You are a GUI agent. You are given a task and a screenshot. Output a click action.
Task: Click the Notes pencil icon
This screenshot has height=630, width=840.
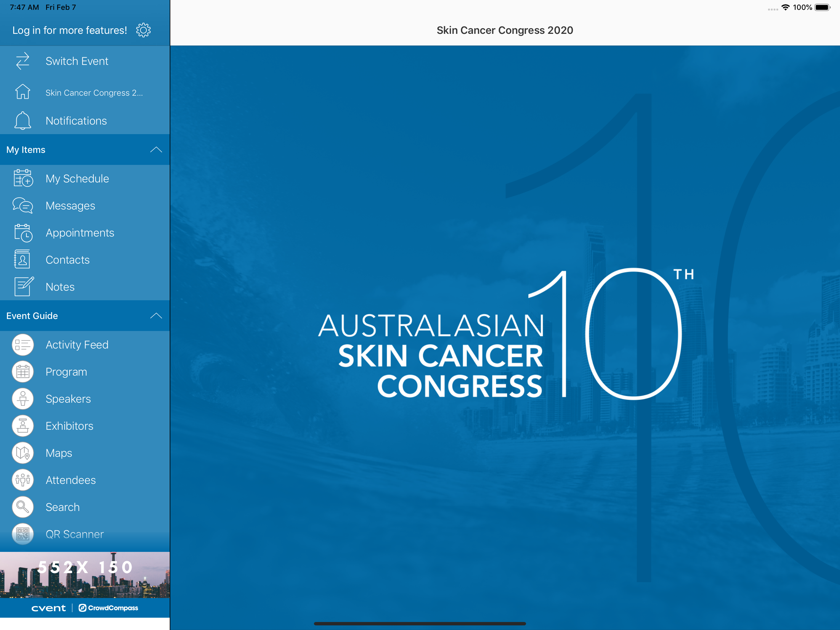pos(24,286)
